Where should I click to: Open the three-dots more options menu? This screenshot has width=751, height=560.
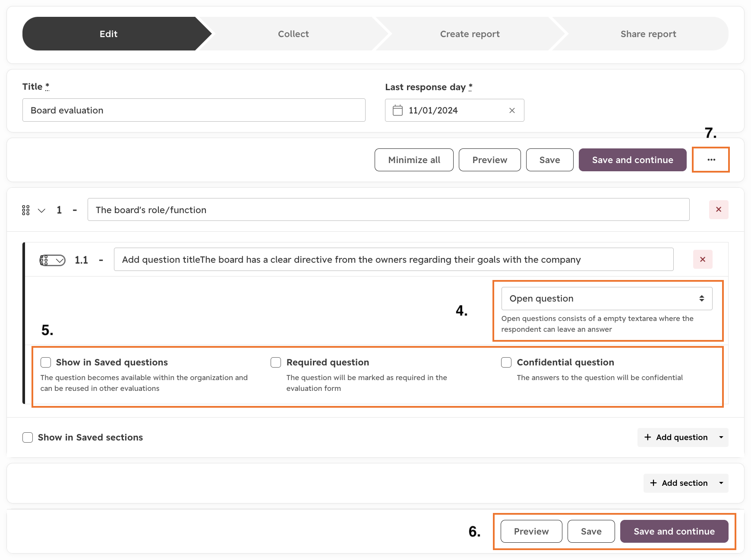(711, 160)
